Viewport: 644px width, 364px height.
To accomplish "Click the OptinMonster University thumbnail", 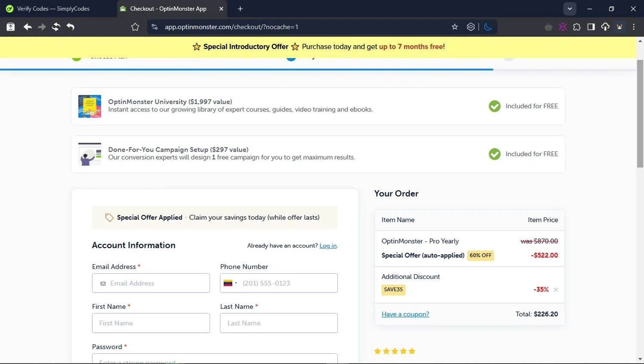I will (x=90, y=106).
